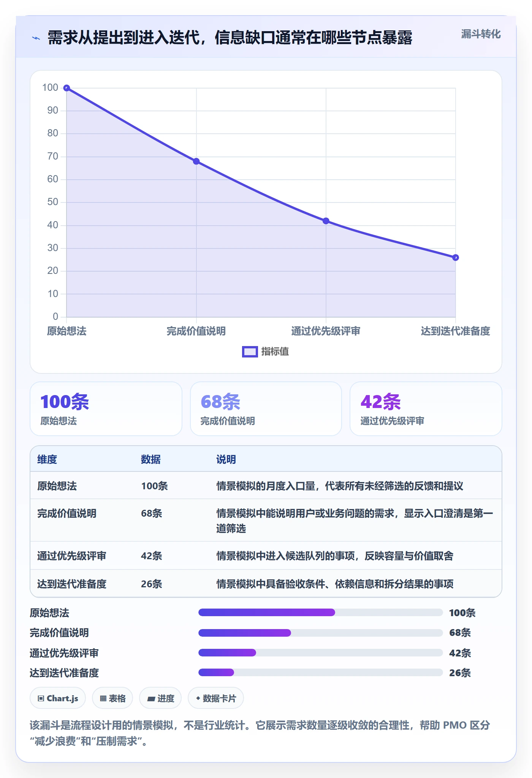This screenshot has height=778, width=532.
Task: Click the 68条 value beside the progress bar
Action: (460, 633)
